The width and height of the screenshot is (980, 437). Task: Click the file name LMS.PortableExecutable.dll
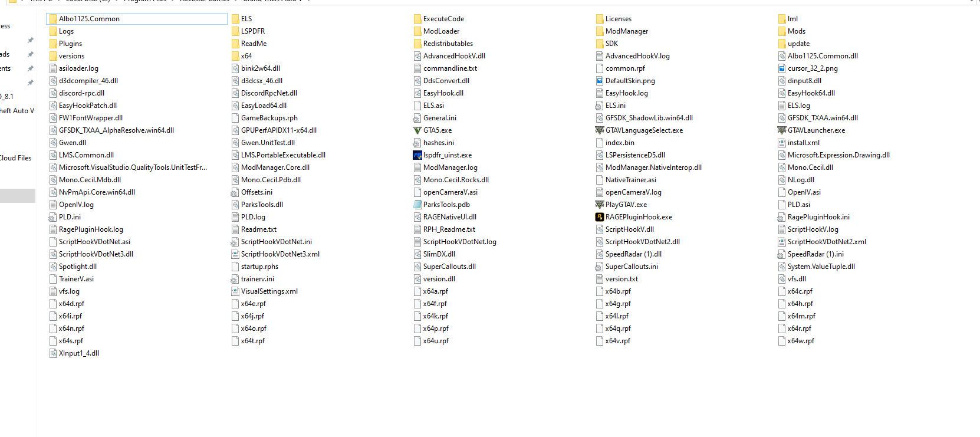tap(283, 155)
